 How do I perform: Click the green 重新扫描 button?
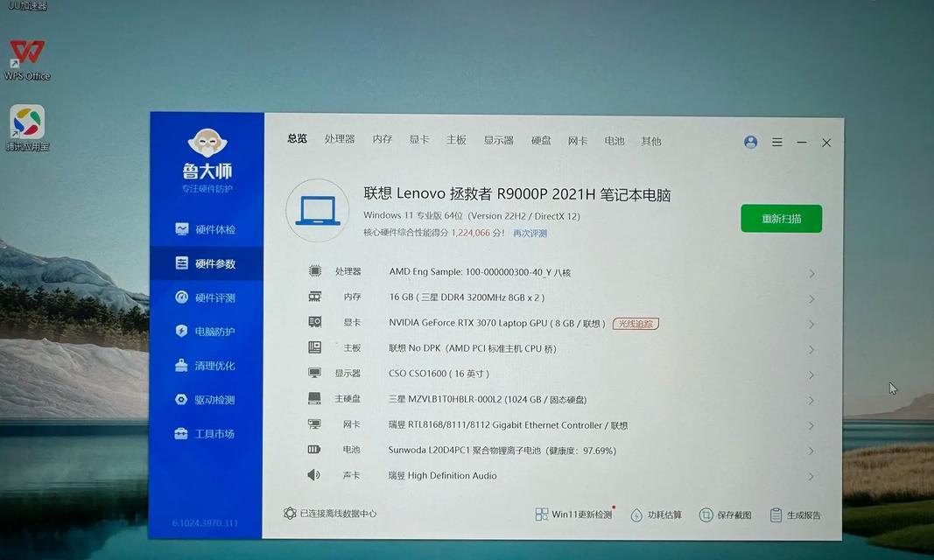782,219
